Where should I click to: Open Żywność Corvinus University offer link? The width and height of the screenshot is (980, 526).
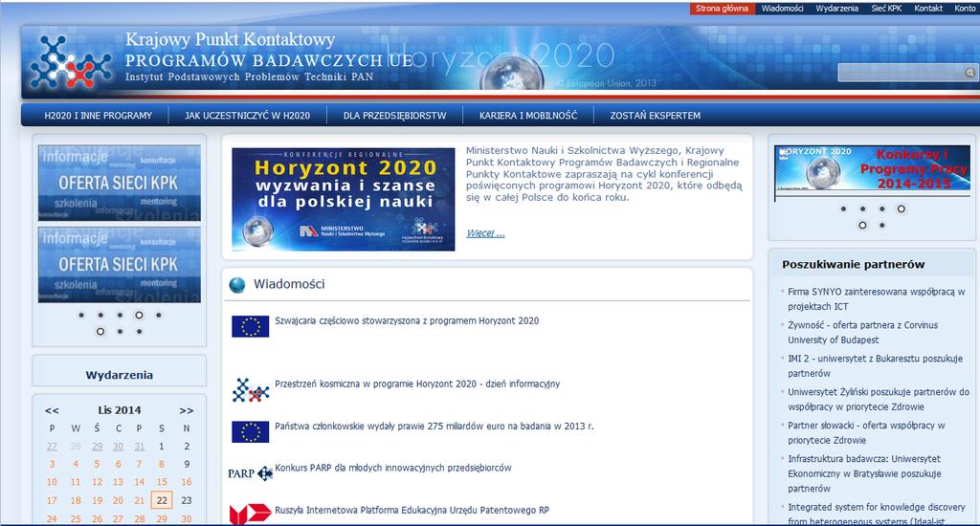click(862, 333)
